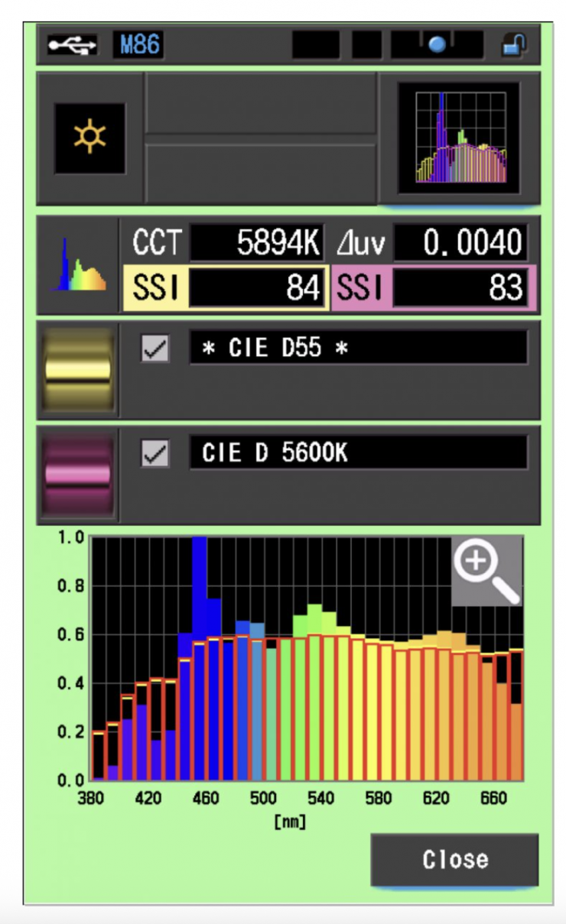Screen dimensions: 566x924
Task: Click the blue dot status indicator
Action: click(x=437, y=46)
